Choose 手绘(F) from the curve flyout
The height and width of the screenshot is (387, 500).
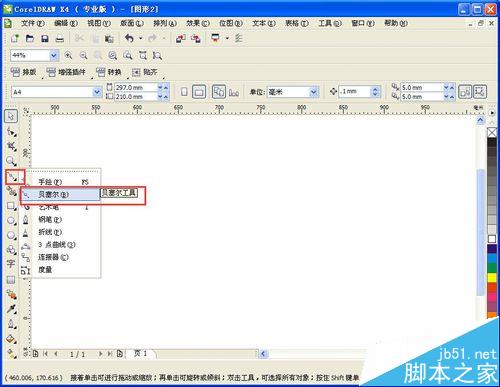point(60,182)
